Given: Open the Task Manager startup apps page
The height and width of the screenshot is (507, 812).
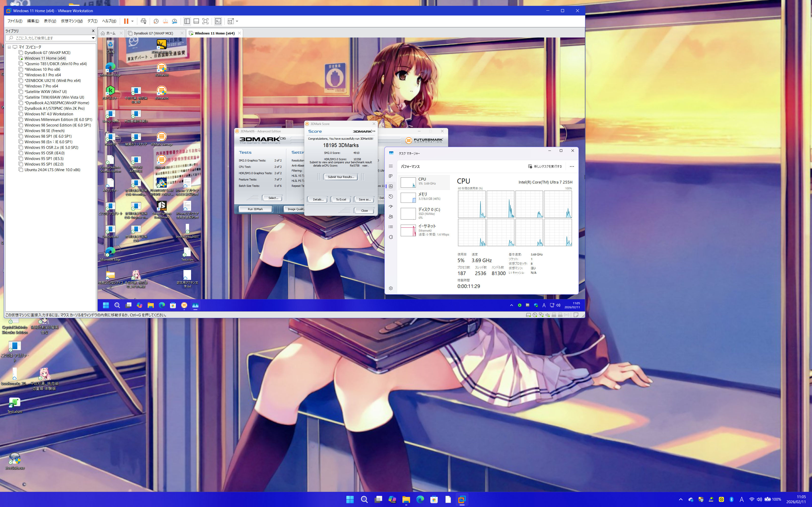Looking at the screenshot, I should [x=391, y=207].
